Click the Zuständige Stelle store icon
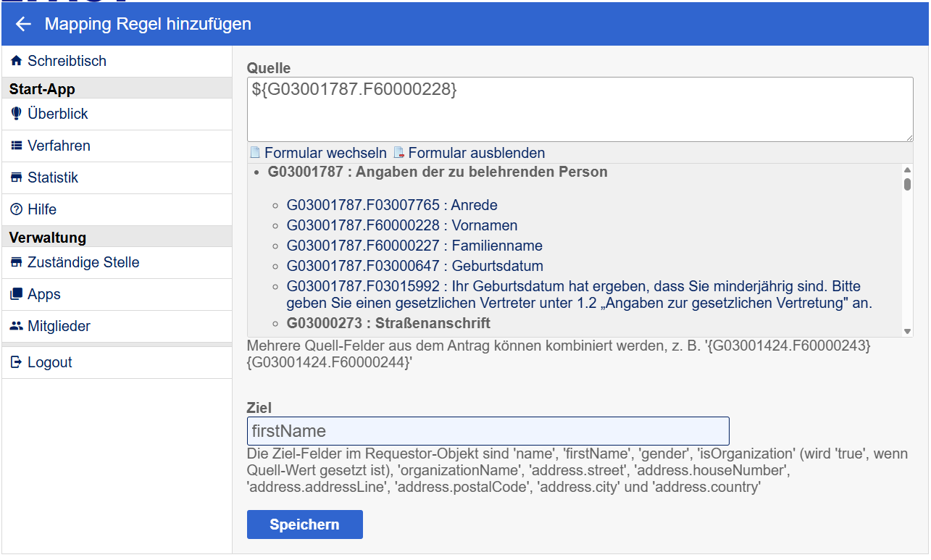Image resolution: width=931 pixels, height=560 pixels. pyautogui.click(x=16, y=262)
